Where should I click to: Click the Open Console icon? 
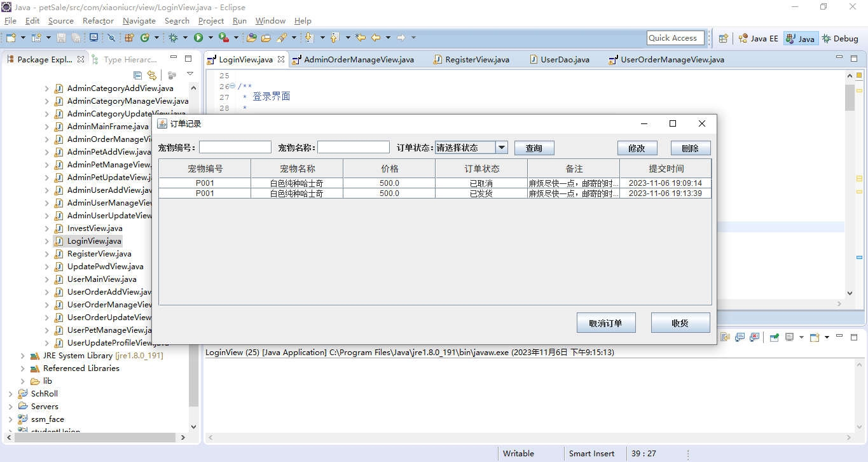pos(815,337)
